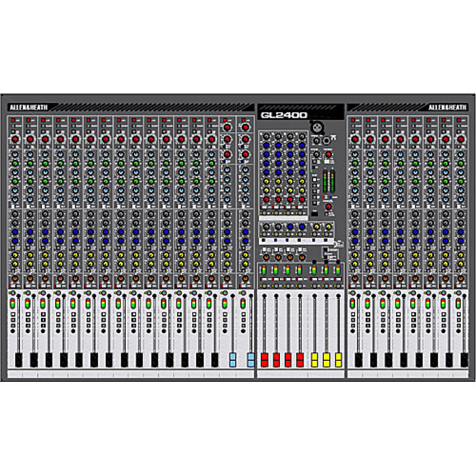The height and width of the screenshot is (476, 476).
Task: Select the left light-blue stereo channel fader
Action: pyautogui.click(x=233, y=360)
